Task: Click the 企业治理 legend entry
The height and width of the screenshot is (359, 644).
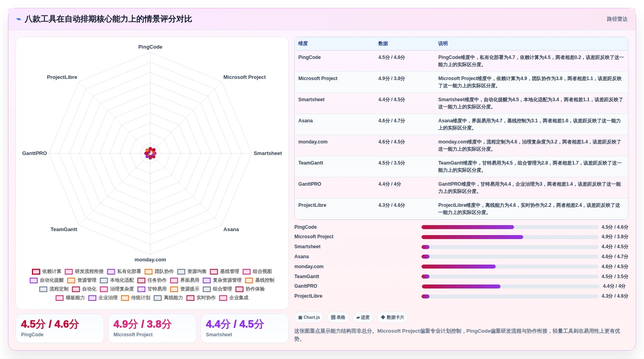Action: click(x=103, y=298)
